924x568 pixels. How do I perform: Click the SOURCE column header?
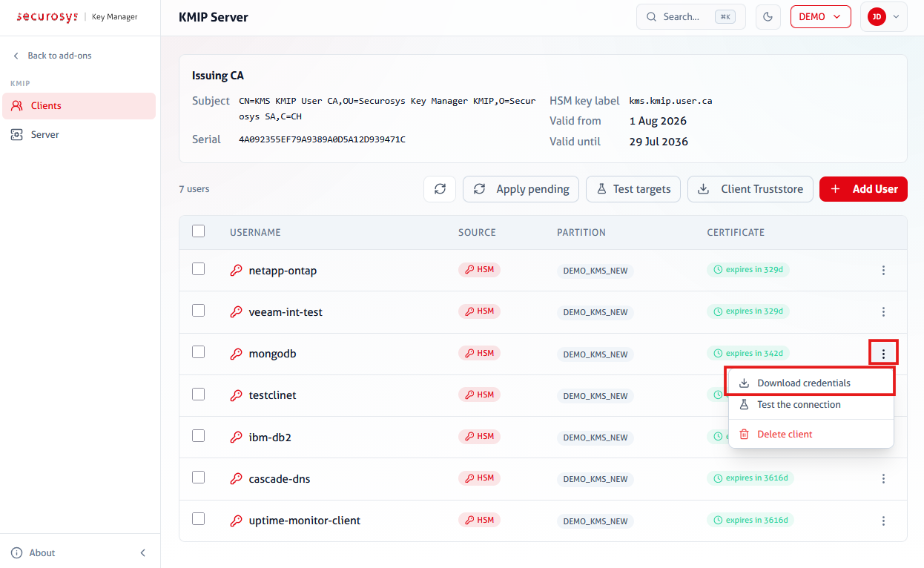pyautogui.click(x=477, y=232)
